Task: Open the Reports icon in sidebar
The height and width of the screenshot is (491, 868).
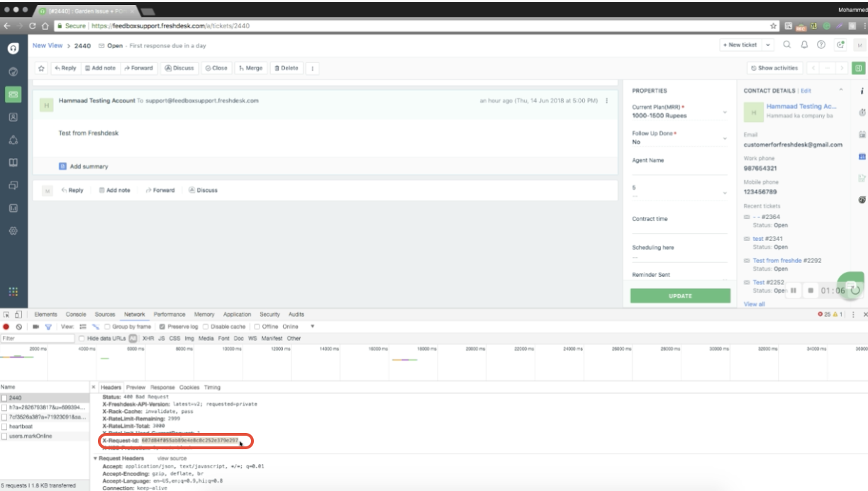Action: click(13, 208)
